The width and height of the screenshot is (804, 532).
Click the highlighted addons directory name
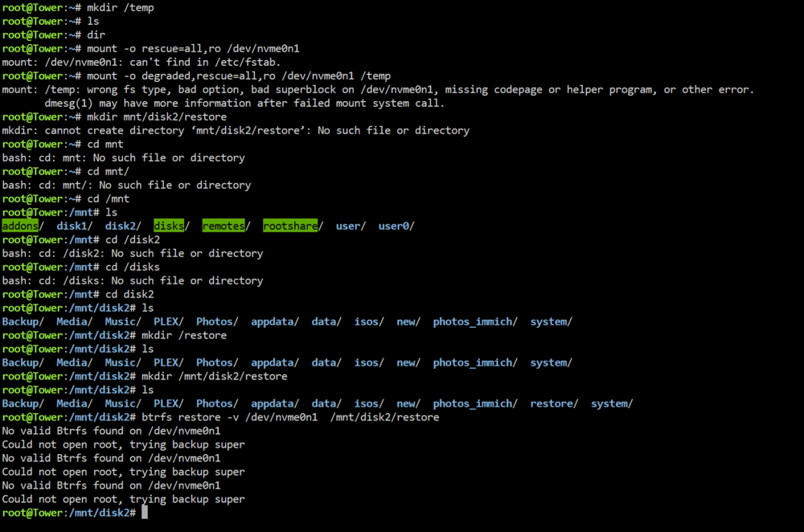pyautogui.click(x=20, y=226)
